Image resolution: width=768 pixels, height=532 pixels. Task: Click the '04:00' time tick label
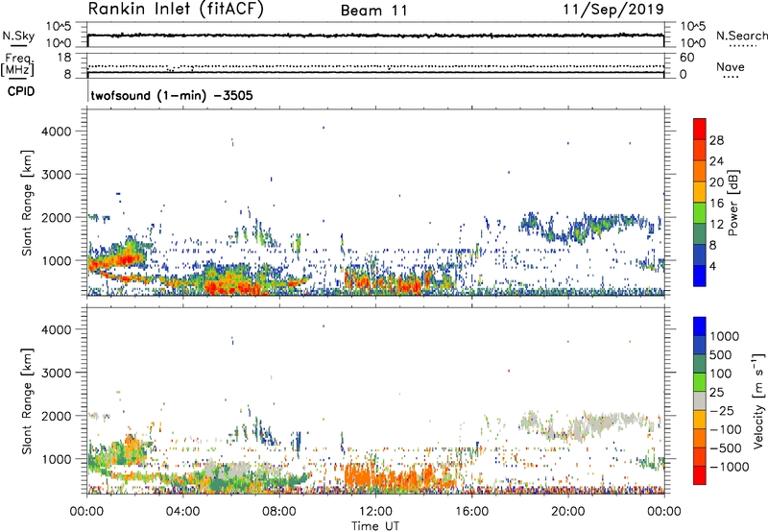tap(182, 512)
